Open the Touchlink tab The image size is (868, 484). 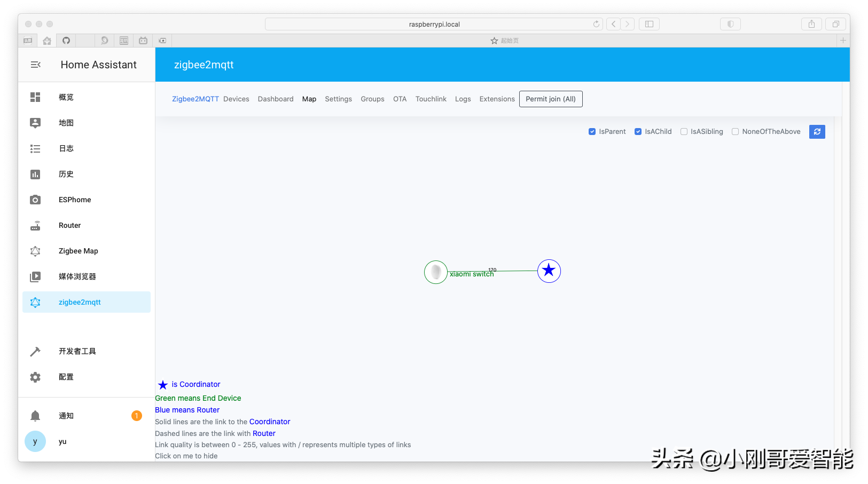tap(431, 99)
